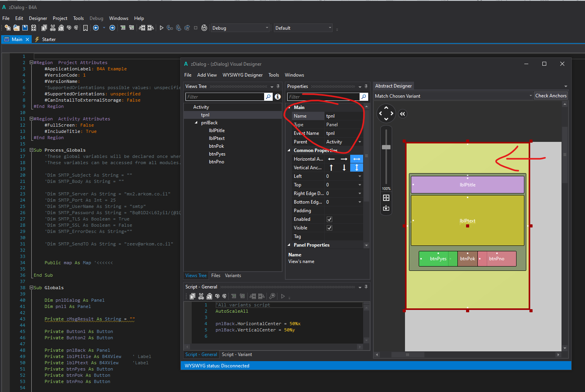Image resolution: width=585 pixels, height=392 pixels.
Task: Click the Check Anchors button
Action: coord(551,96)
